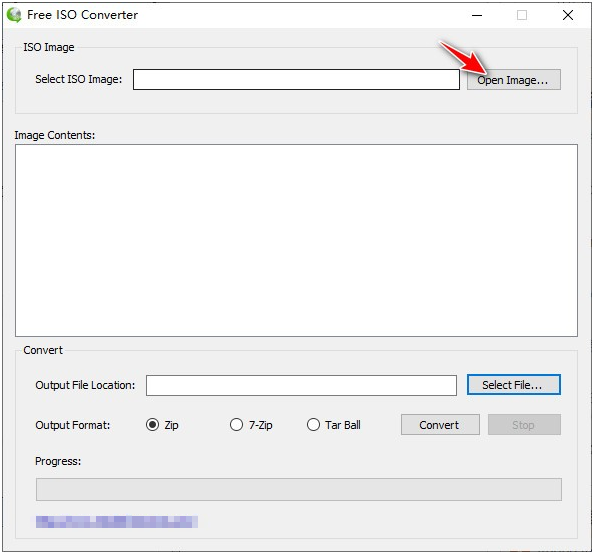Screen dimensions: 594x554
Task: Click the "ISO Image" group heading
Action: (x=49, y=47)
